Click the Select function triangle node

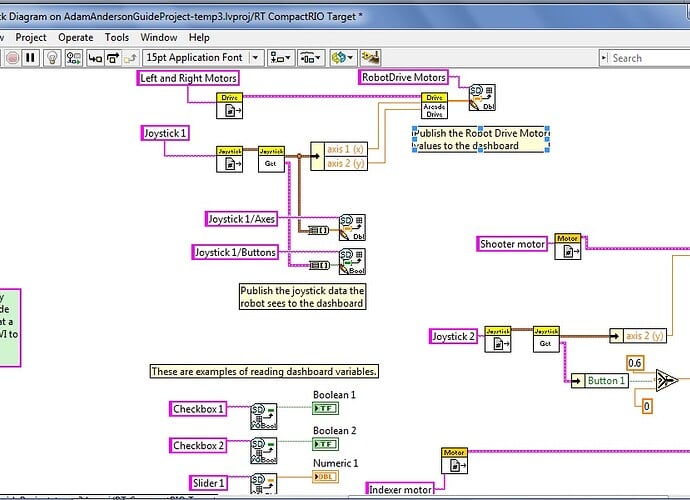[667, 380]
